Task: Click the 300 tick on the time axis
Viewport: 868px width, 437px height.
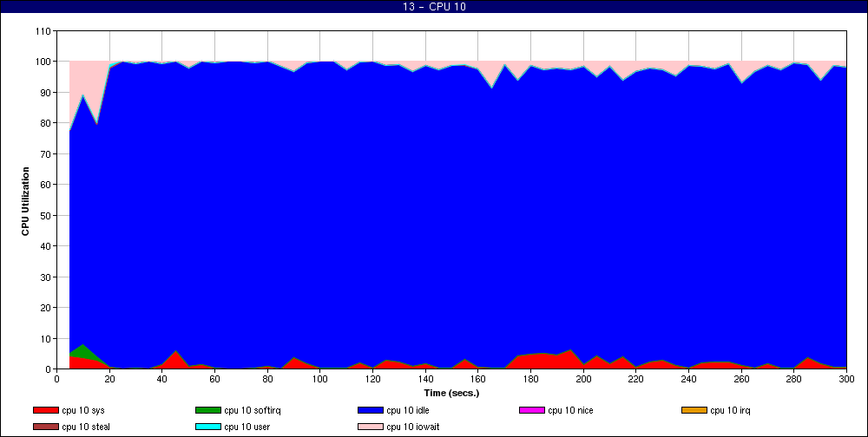Action: click(x=846, y=379)
